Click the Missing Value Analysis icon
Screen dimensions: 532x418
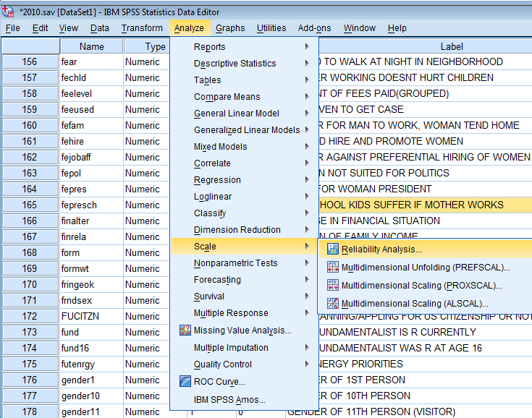pos(184,330)
